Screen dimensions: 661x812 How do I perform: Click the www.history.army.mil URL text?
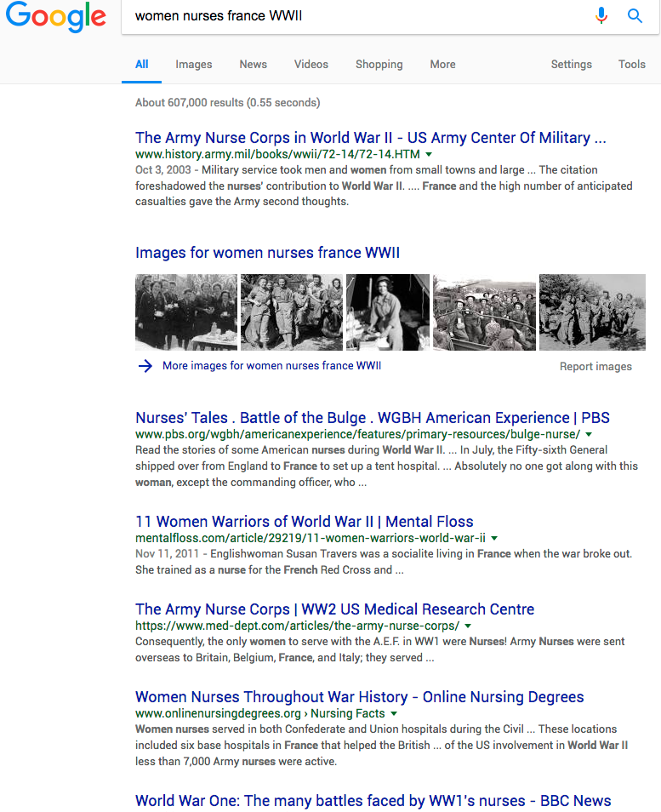click(277, 154)
